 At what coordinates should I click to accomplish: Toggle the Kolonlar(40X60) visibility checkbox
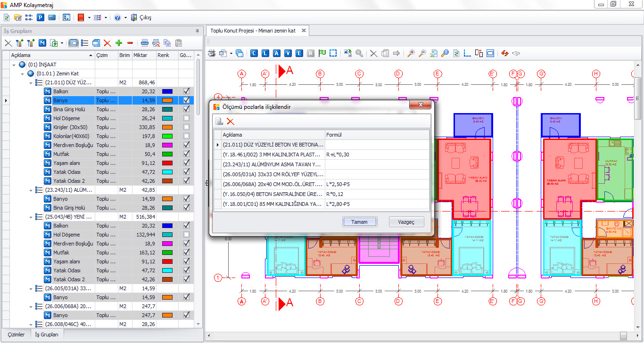[187, 136]
